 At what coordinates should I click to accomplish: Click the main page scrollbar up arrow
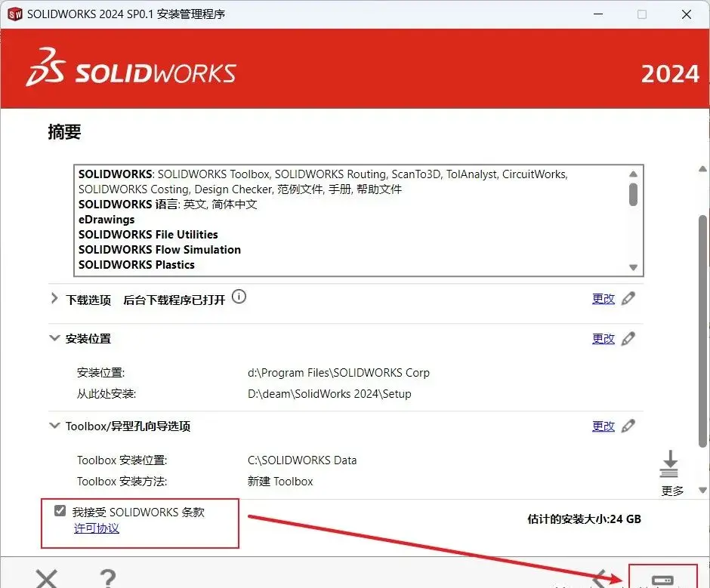pos(702,169)
